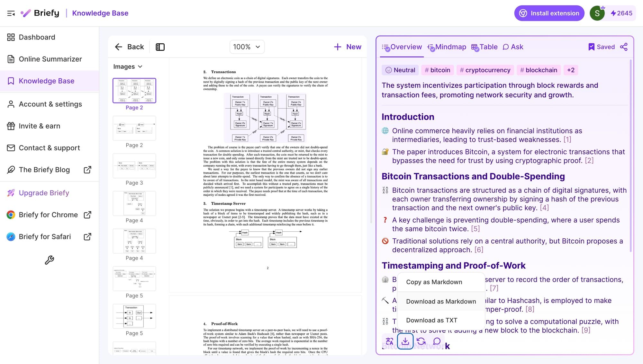Screen dimensions: 643x364
Task: Expand the +2 hidden tags
Action: [x=571, y=70]
